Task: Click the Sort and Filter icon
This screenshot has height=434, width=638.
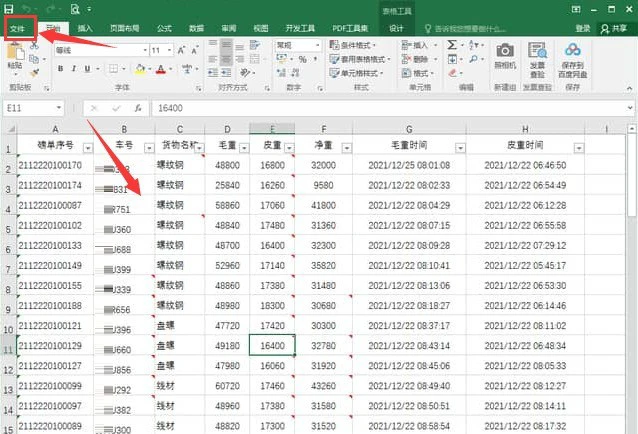Action: click(474, 45)
